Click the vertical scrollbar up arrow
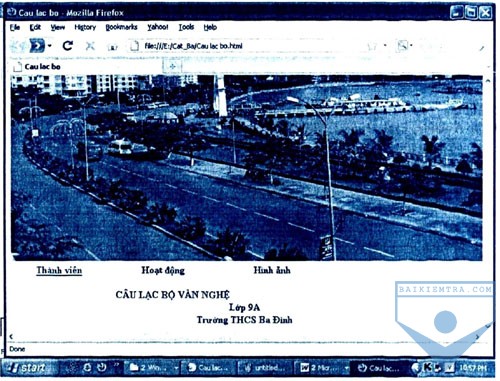This screenshot has height=381, width=500. click(x=488, y=80)
